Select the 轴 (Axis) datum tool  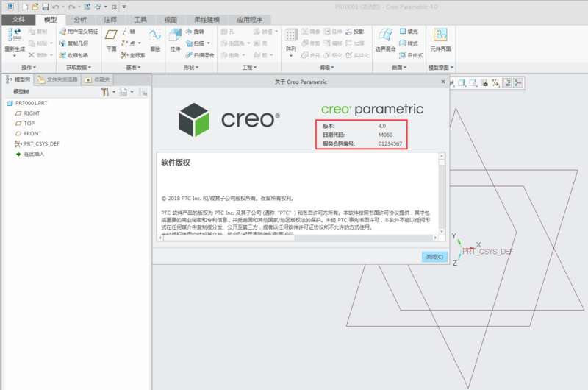128,32
